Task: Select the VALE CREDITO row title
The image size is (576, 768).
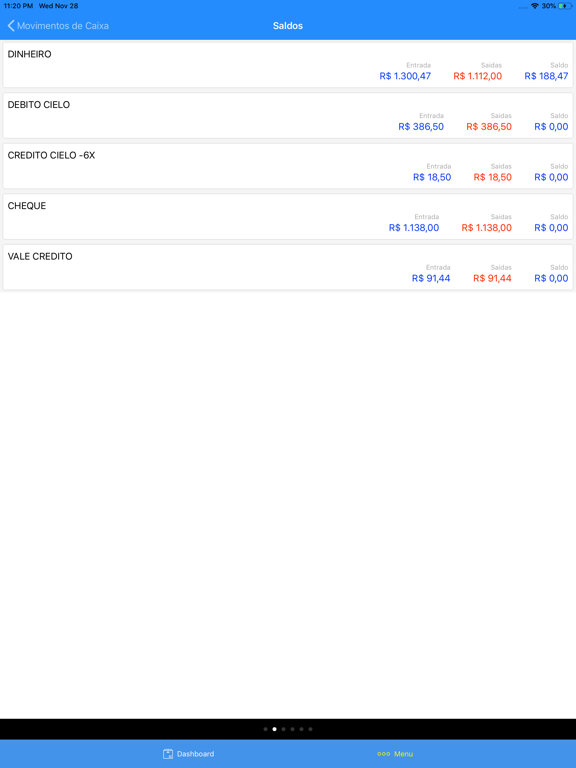Action: pos(40,256)
